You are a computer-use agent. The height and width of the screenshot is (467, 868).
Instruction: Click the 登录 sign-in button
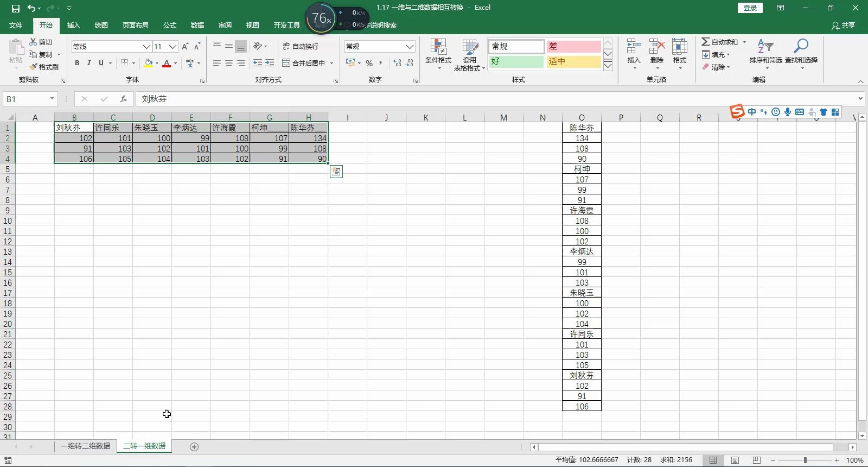click(x=750, y=8)
